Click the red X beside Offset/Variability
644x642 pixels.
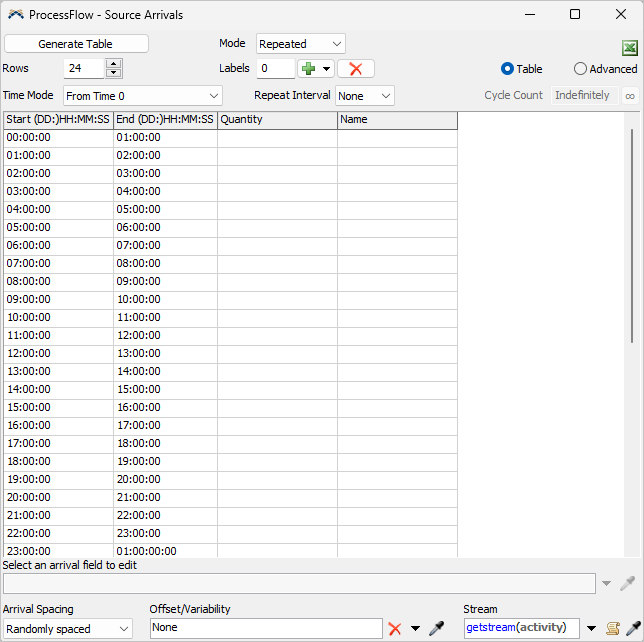395,628
